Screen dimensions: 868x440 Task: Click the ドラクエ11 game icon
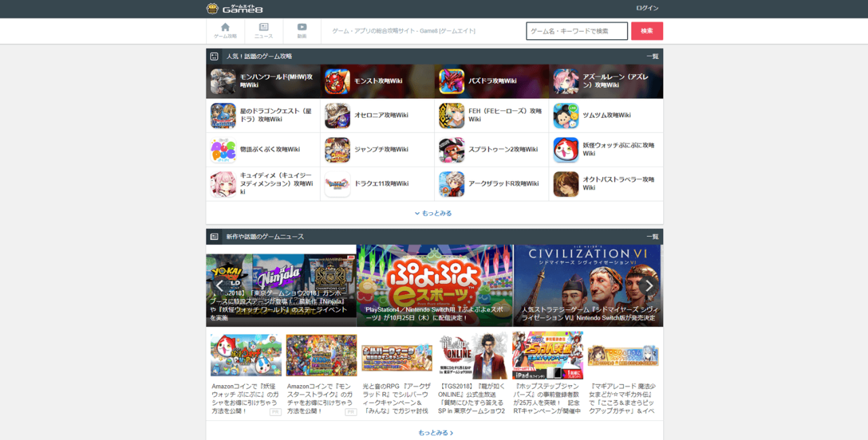tap(337, 184)
